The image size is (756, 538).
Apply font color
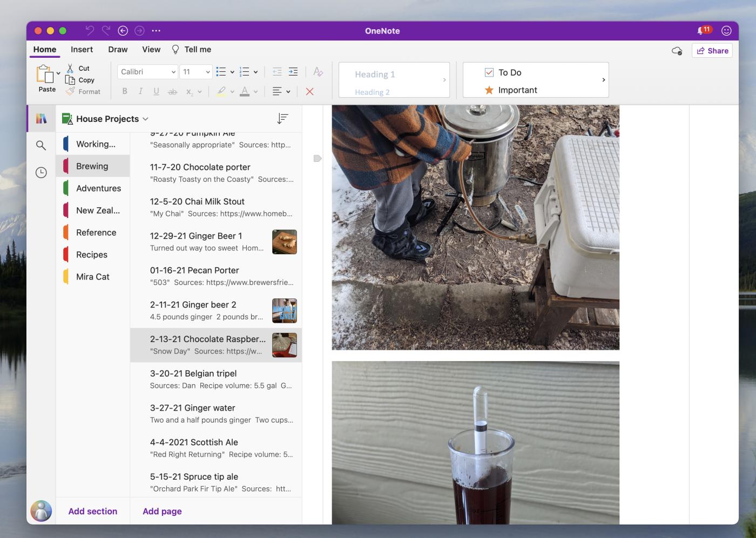coord(245,91)
